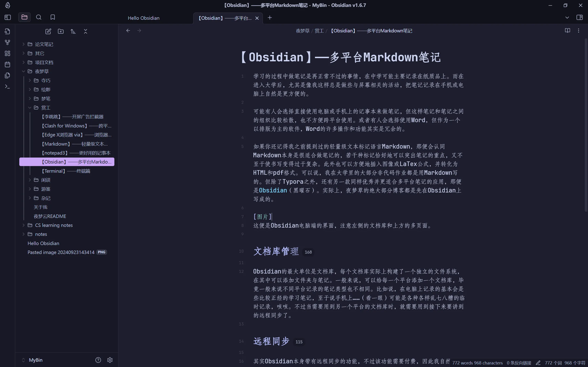The height and width of the screenshot is (367, 588).
Task: Collapse all folders icon
Action: [x=85, y=31]
